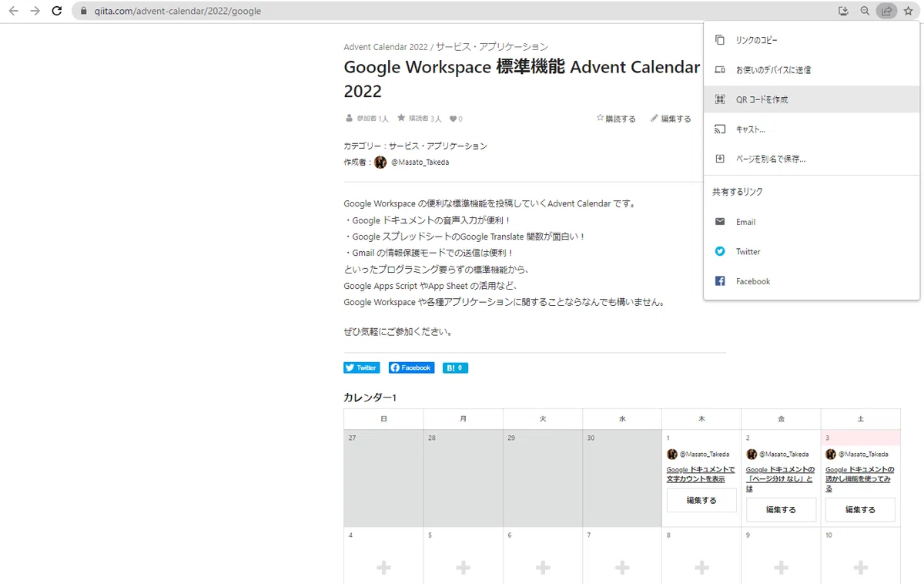Add an entry with the day 6 plus icon
The image size is (924, 584).
tap(543, 568)
